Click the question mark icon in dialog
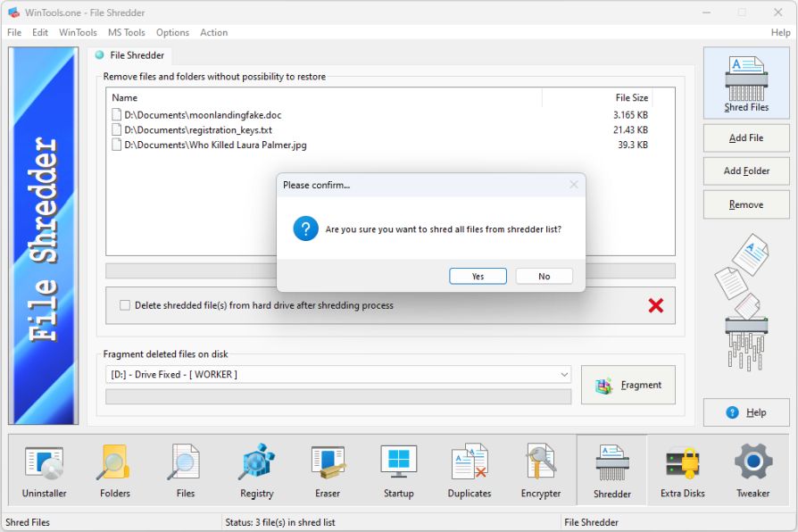The image size is (798, 532). pos(306,229)
